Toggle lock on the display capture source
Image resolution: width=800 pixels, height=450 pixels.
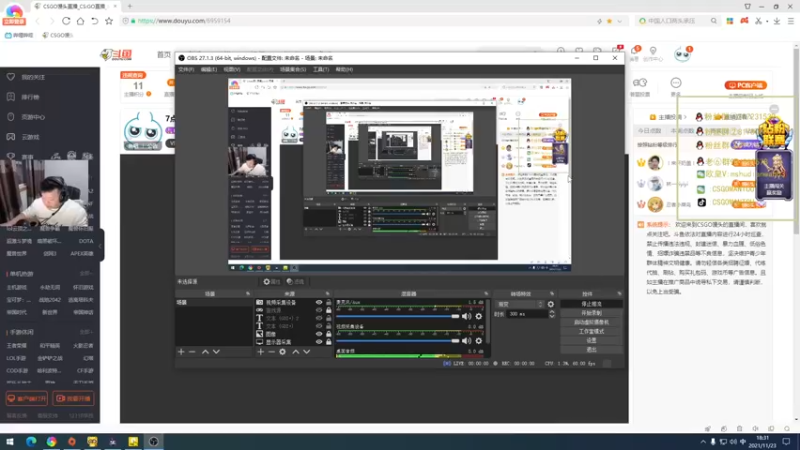329,342
